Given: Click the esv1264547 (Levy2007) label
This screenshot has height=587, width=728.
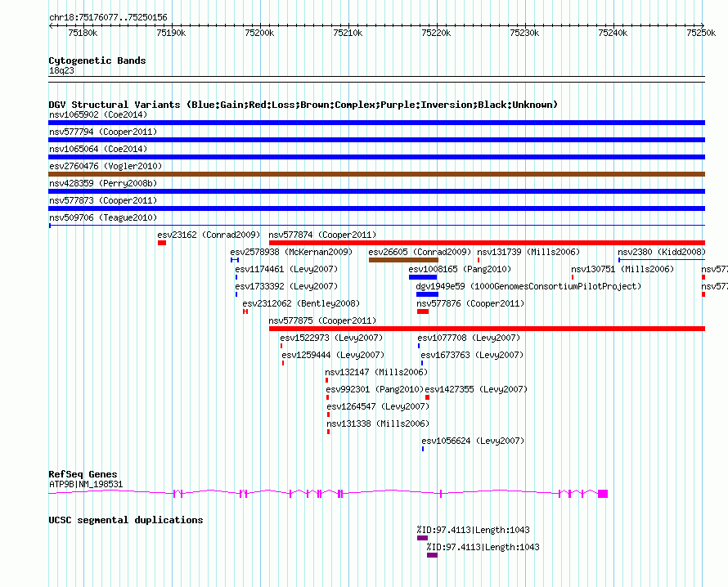Looking at the screenshot, I should tap(378, 406).
